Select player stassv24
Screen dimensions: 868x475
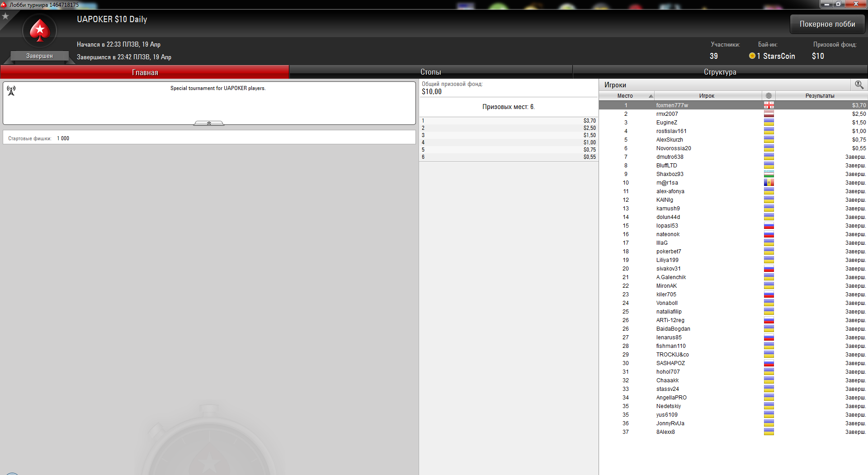[733, 389]
